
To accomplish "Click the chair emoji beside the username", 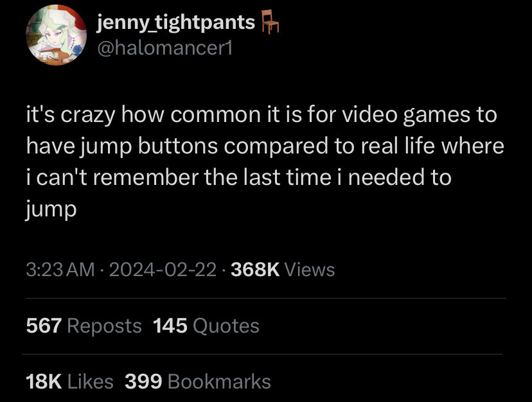I will coord(270,22).
